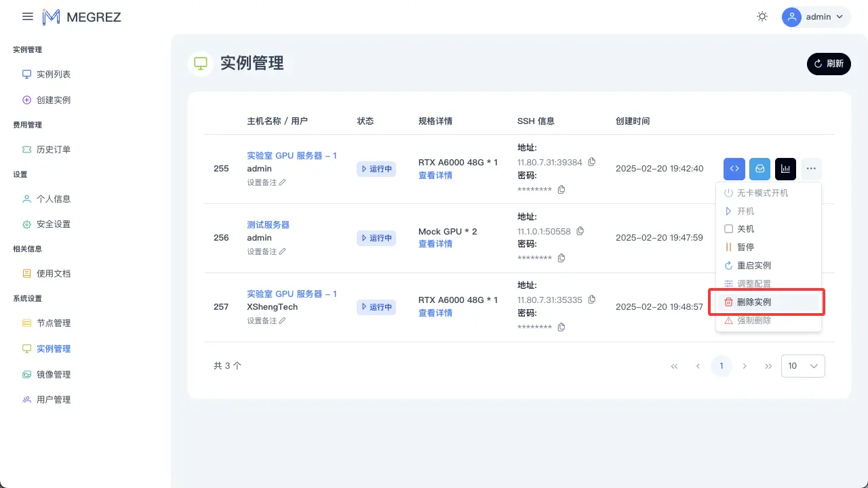
Task: Toggle the light/dark theme sun icon
Action: pyautogui.click(x=762, y=17)
